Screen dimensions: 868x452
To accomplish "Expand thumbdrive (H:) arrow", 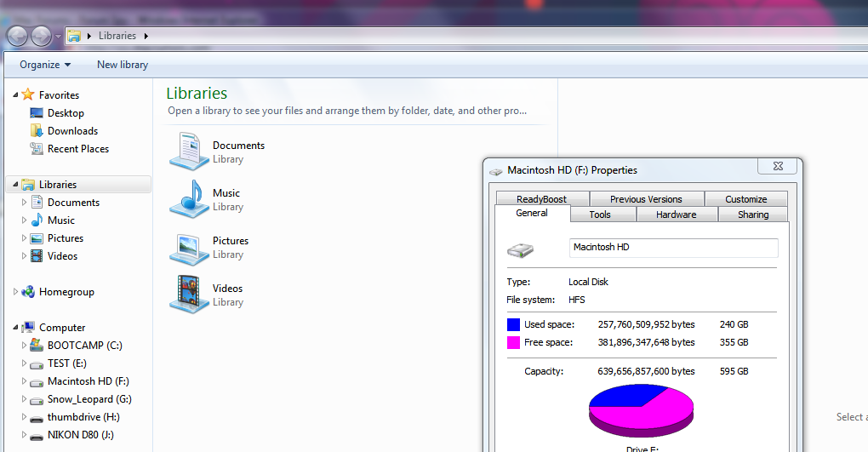I will point(24,416).
